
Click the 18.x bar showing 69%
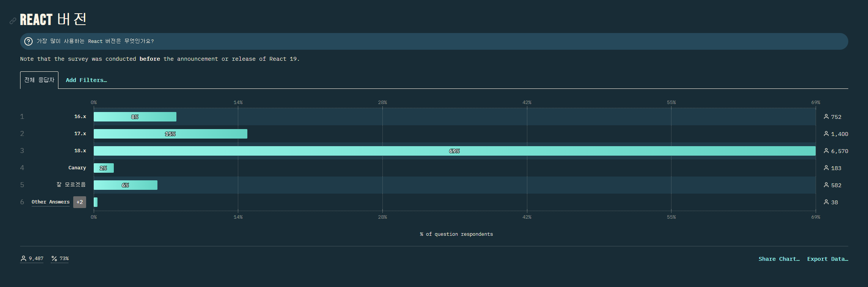[x=454, y=151]
